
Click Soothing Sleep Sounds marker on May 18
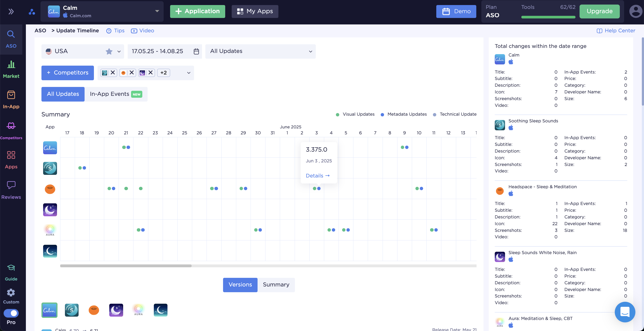tap(82, 168)
